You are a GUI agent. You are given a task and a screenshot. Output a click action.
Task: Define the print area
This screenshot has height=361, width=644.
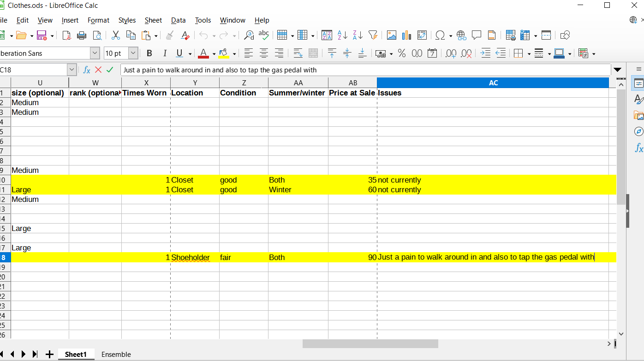[510, 35]
